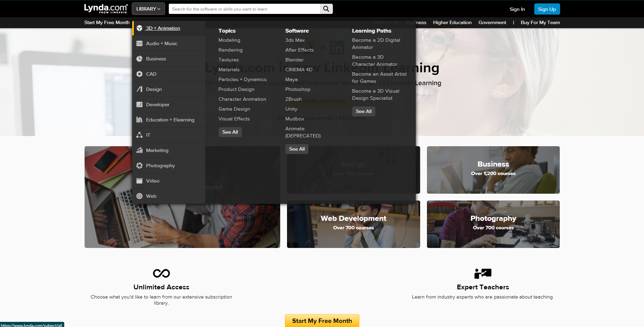Click the Expert Teachers icon
644x327 pixels.
click(483, 273)
